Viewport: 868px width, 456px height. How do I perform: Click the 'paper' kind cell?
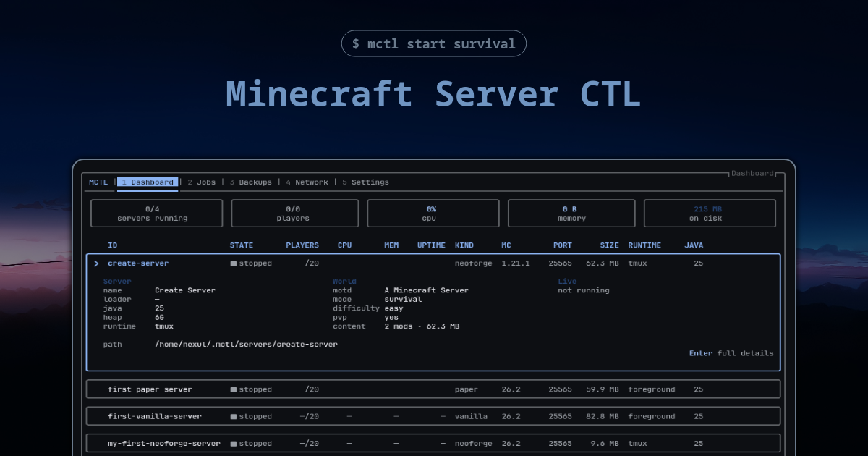(467, 389)
